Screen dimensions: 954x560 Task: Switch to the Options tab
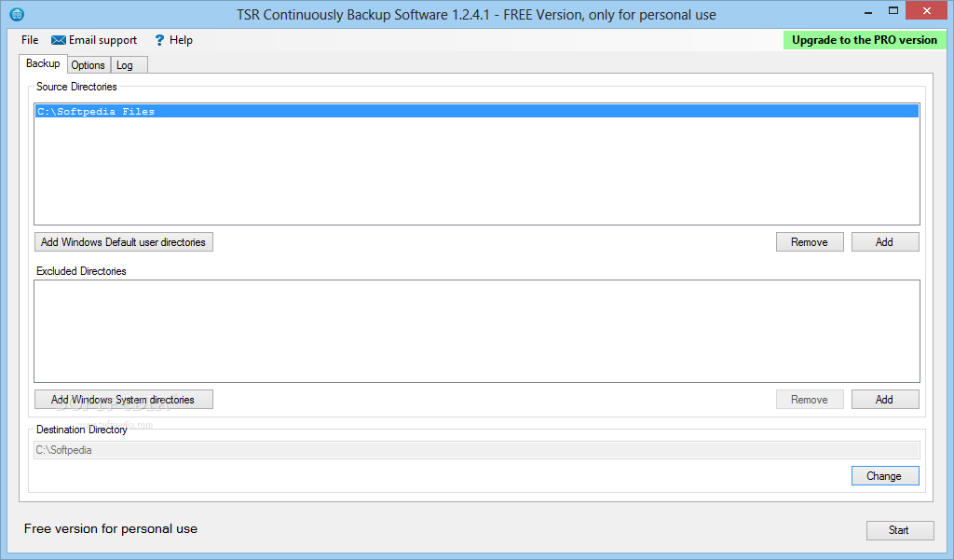click(x=89, y=65)
